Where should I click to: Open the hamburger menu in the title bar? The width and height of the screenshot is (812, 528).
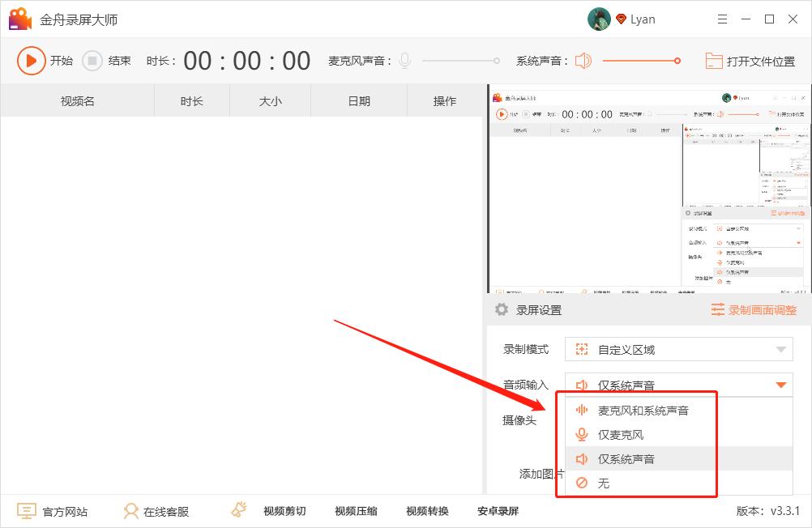click(722, 18)
